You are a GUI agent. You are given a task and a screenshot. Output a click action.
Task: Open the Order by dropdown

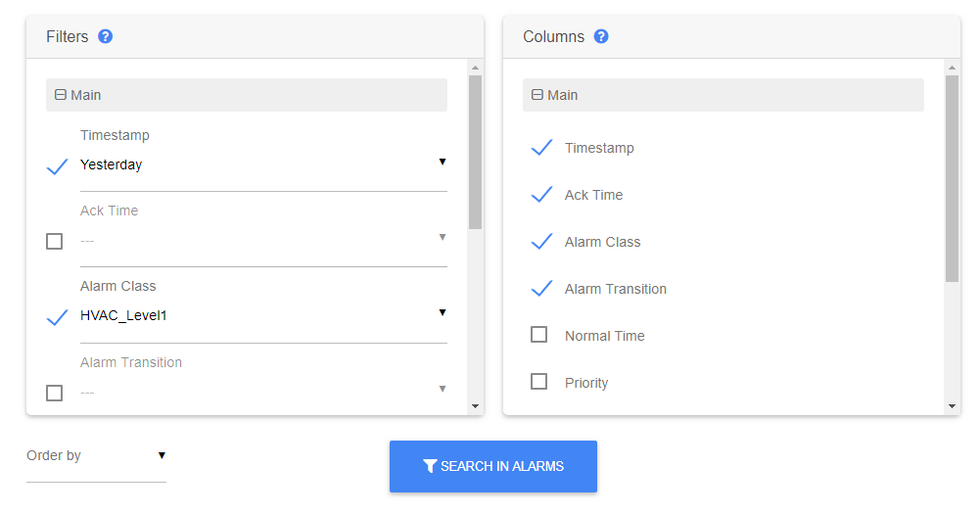coord(96,456)
